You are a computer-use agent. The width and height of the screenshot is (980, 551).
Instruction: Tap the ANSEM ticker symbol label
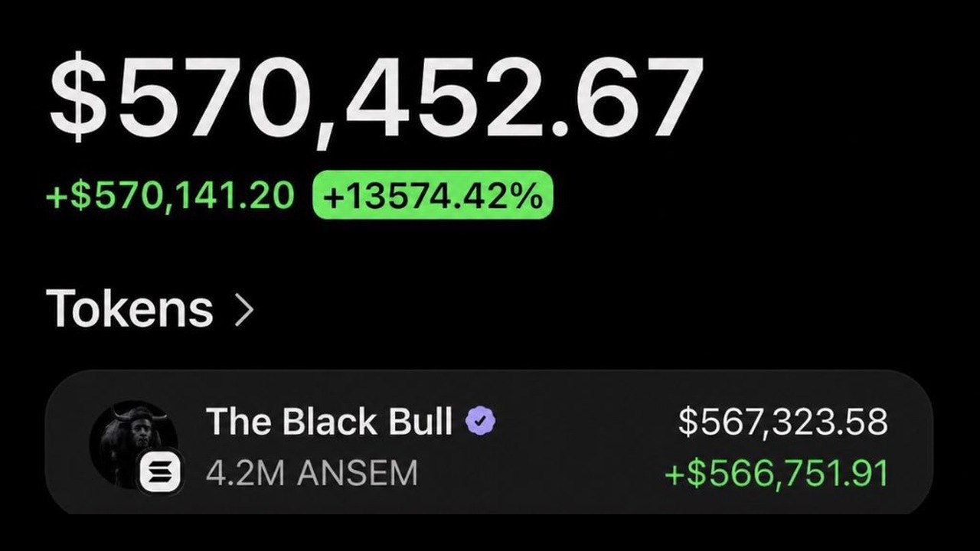(x=357, y=474)
